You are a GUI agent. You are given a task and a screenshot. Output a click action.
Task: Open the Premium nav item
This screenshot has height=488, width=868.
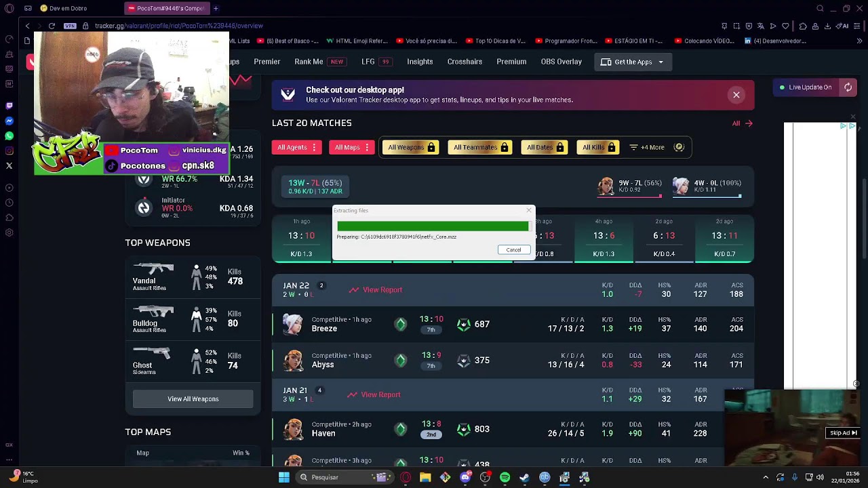pyautogui.click(x=511, y=62)
